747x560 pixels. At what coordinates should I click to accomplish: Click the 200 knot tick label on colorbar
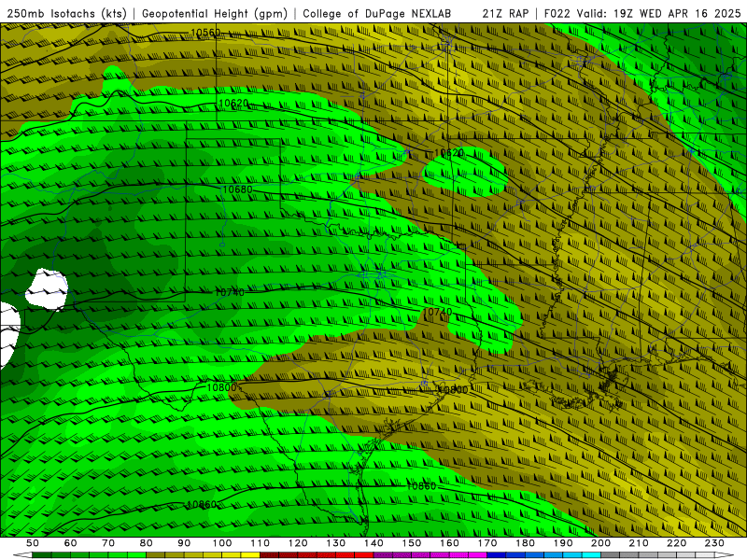pos(600,543)
